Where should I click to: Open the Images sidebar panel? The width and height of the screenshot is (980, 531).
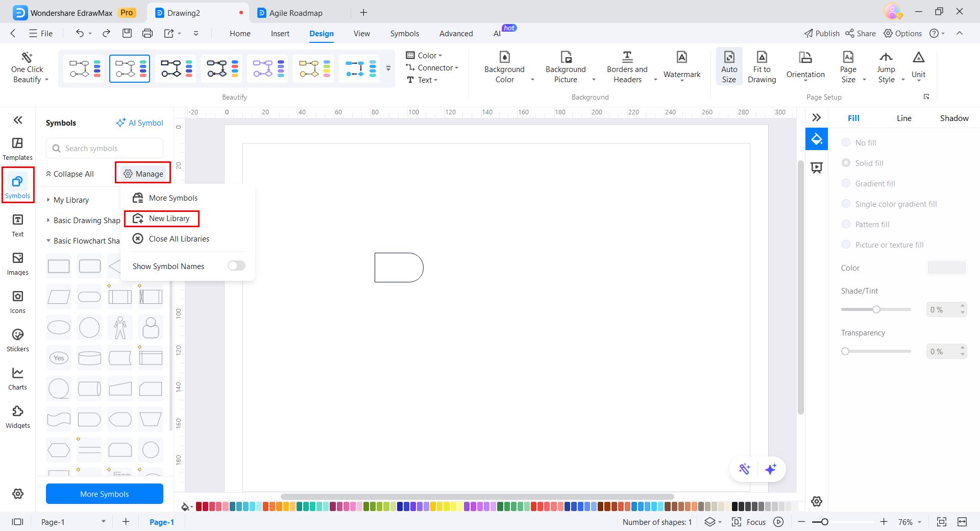click(x=17, y=263)
